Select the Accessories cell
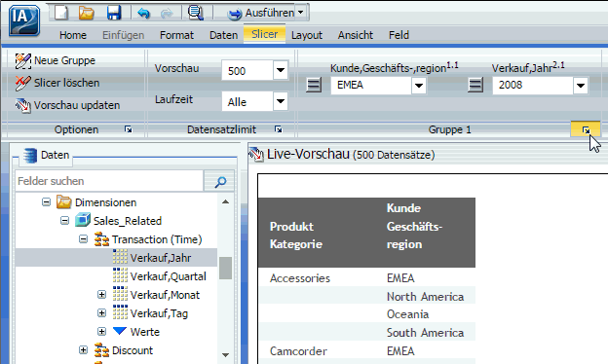608x364 pixels. tap(300, 278)
